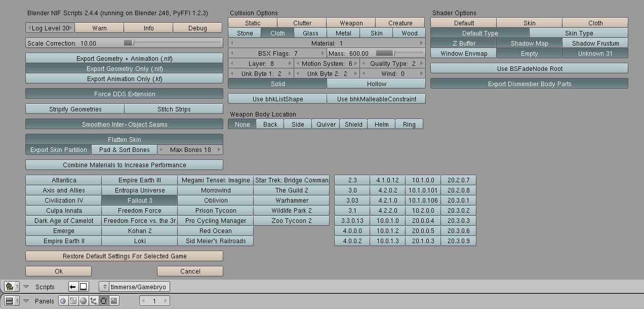The width and height of the screenshot is (644, 309).
Task: Enable Export Animation Only (.kf)
Action: (x=124, y=79)
